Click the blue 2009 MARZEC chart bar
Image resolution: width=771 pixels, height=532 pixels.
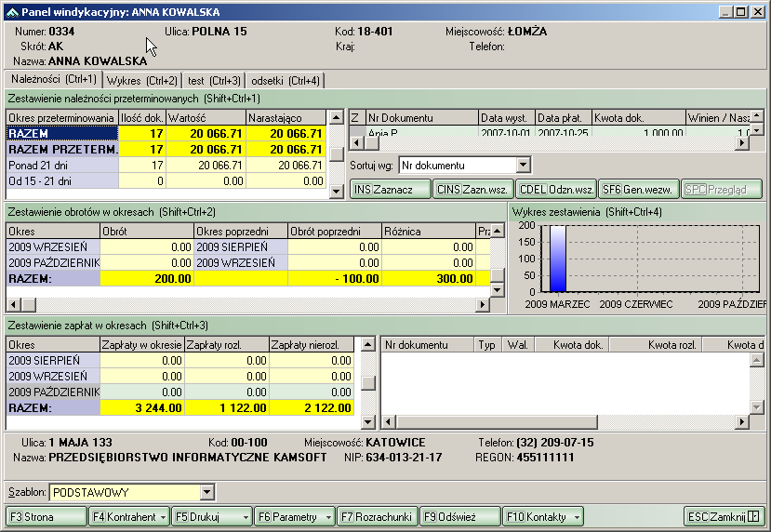point(557,260)
